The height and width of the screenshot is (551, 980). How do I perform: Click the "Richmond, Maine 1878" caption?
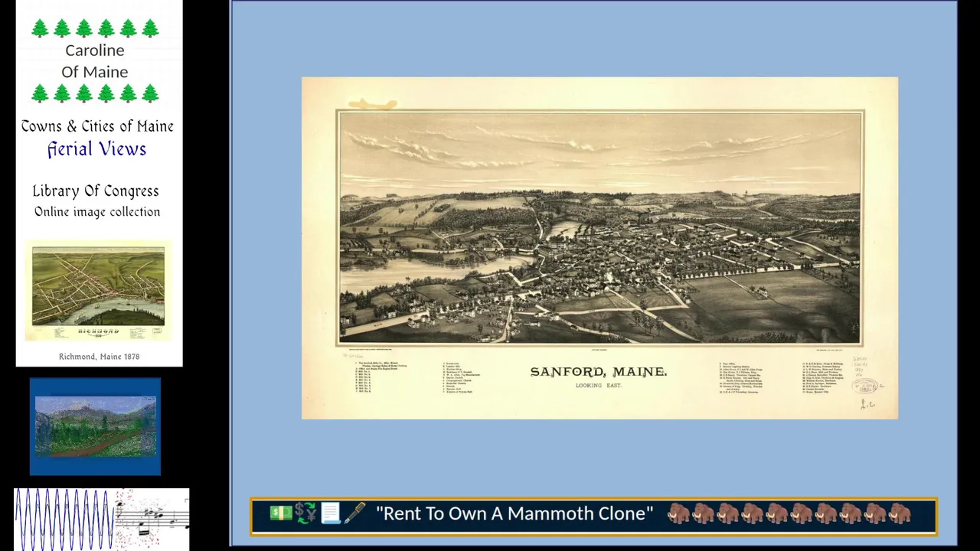point(99,357)
